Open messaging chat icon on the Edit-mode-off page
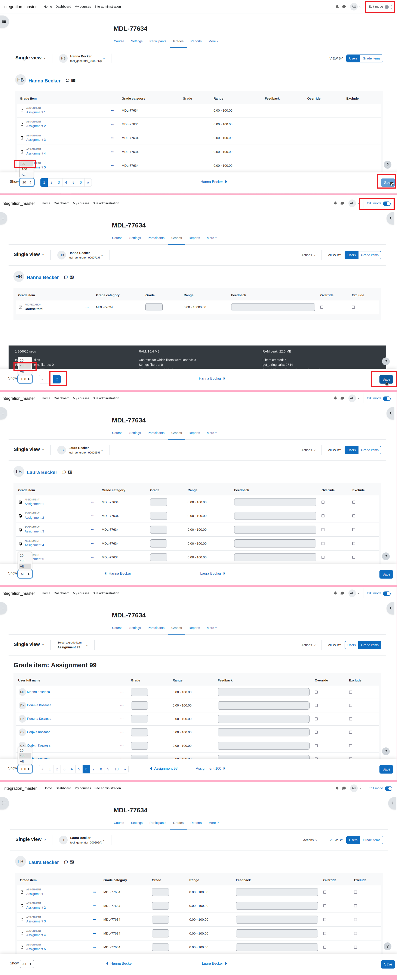The height and width of the screenshot is (980, 397). click(344, 6)
